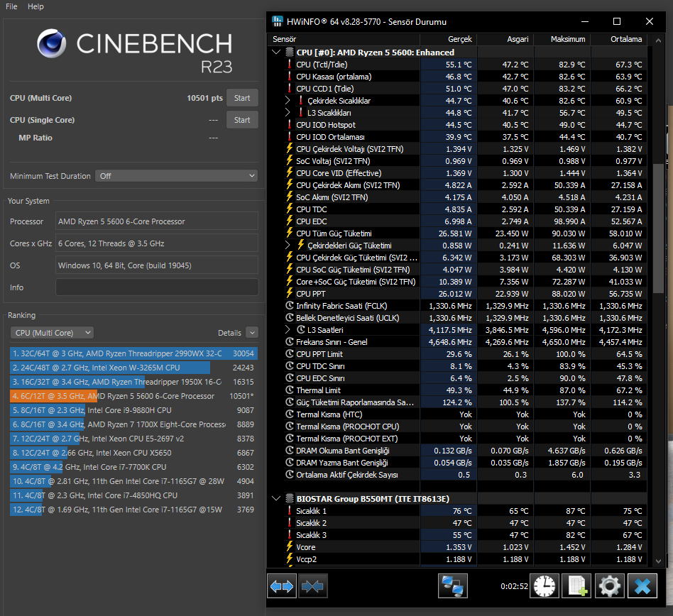673x616 pixels.
Task: Expand Çekirdekleri Güç Tüketimi subtree
Action: click(x=288, y=246)
